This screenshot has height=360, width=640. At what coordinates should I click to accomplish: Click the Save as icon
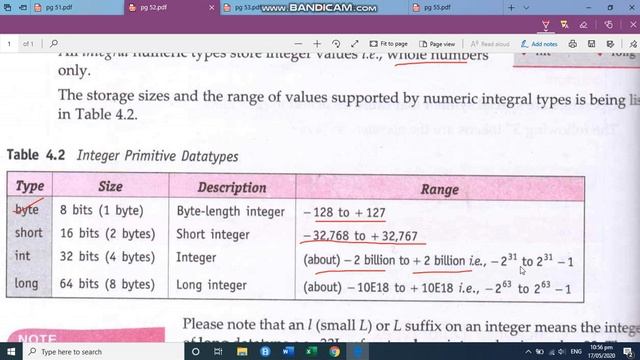pyautogui.click(x=610, y=44)
